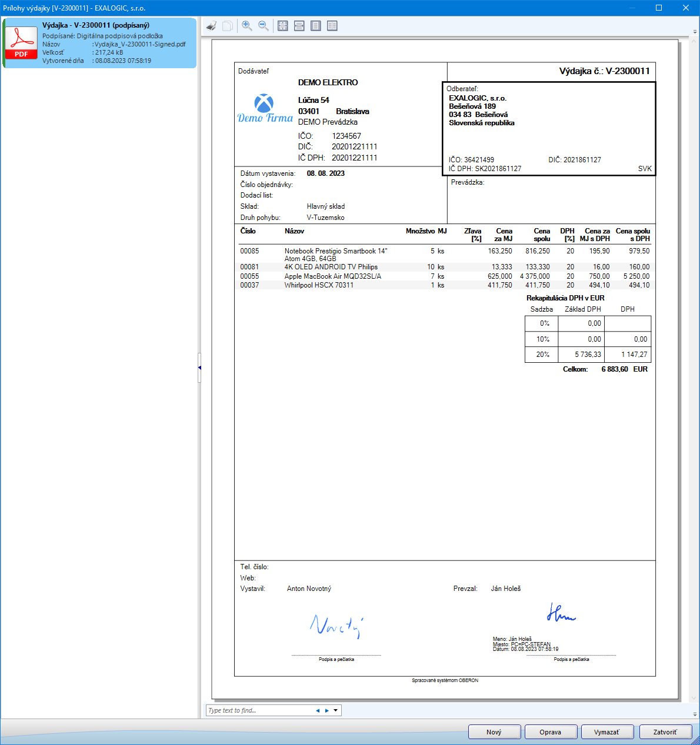The height and width of the screenshot is (745, 700).
Task: Click the file name Vydajka_V-2300011-Signed.pdf
Action: [x=140, y=44]
